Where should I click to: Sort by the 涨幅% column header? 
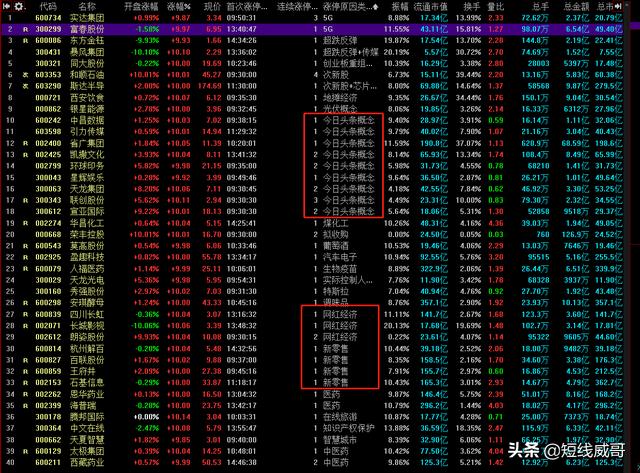point(179,7)
